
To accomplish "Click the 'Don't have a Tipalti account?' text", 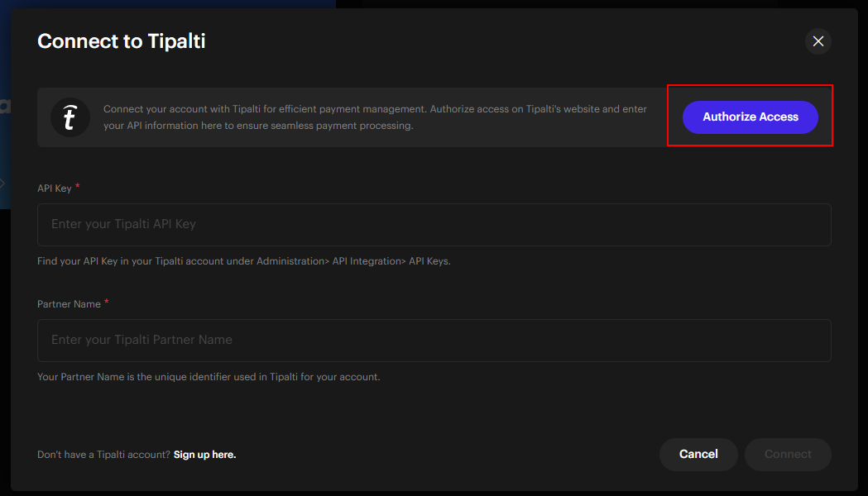I will [103, 455].
